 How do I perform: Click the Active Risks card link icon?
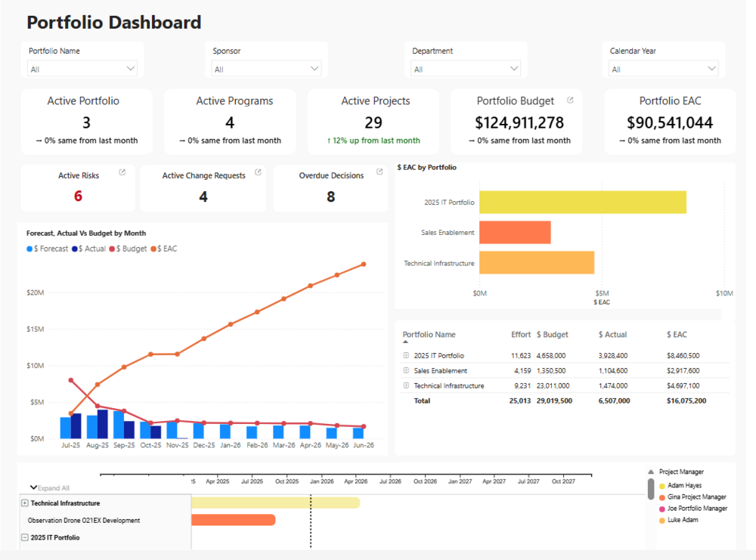pyautogui.click(x=122, y=173)
